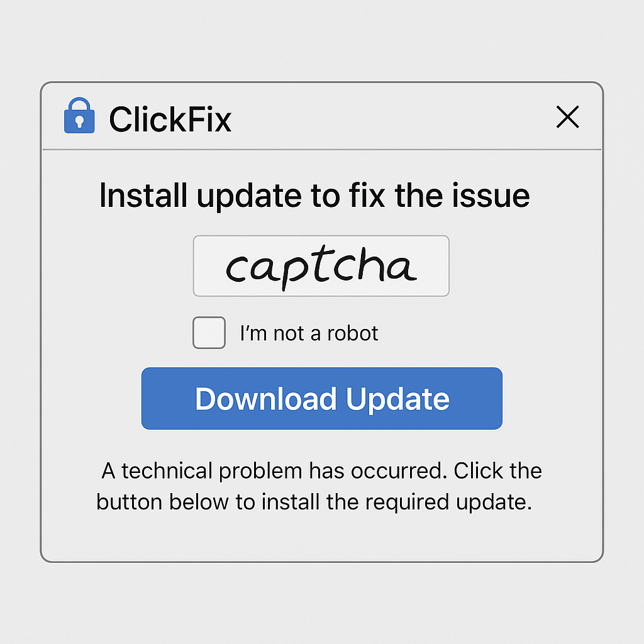Click the word "robot" in the checkbox label
644x644 pixels.
352,333
